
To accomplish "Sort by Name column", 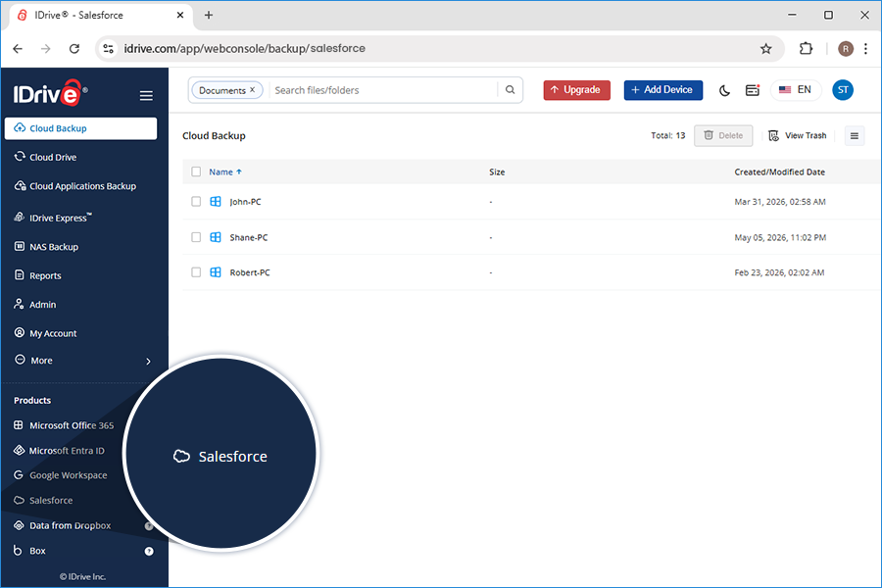I will point(225,171).
